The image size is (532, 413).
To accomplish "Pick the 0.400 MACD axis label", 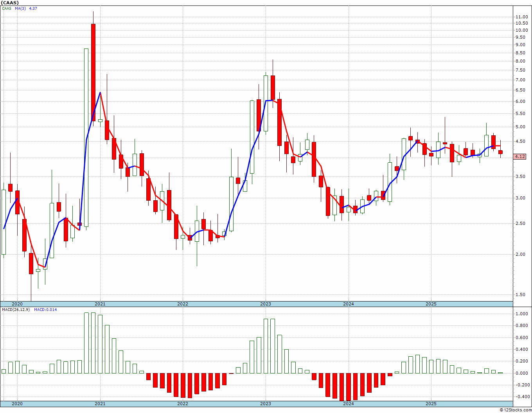I will (x=521, y=349).
